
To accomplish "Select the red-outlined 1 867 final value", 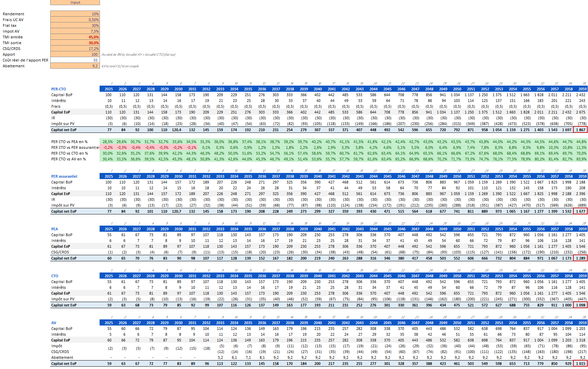I will point(581,130).
